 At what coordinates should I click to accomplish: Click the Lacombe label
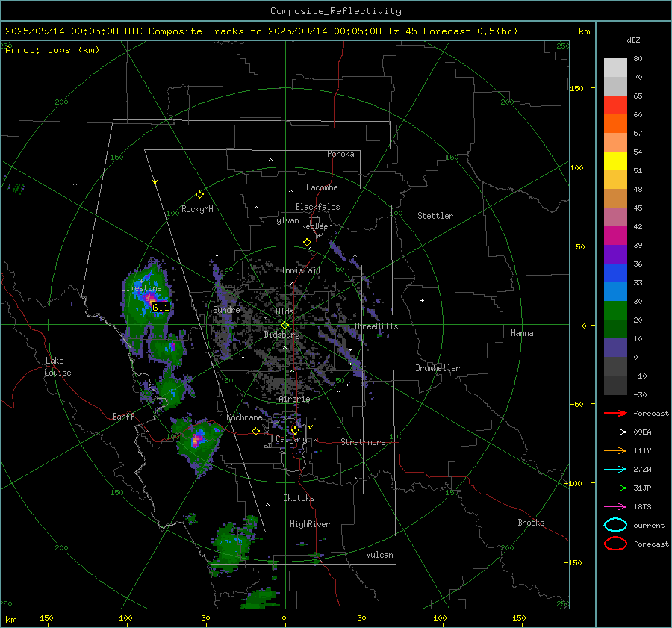[x=322, y=187]
